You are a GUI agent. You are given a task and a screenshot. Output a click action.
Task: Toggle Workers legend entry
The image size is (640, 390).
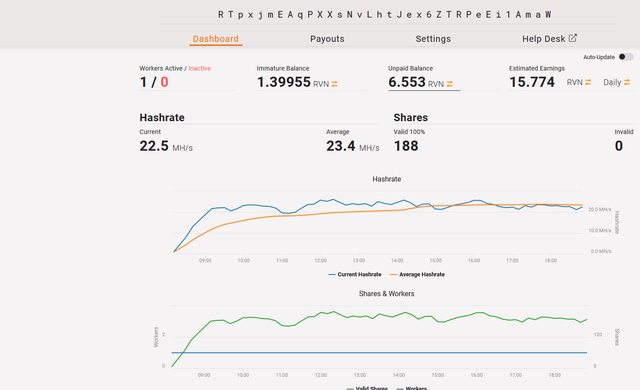(x=411, y=388)
